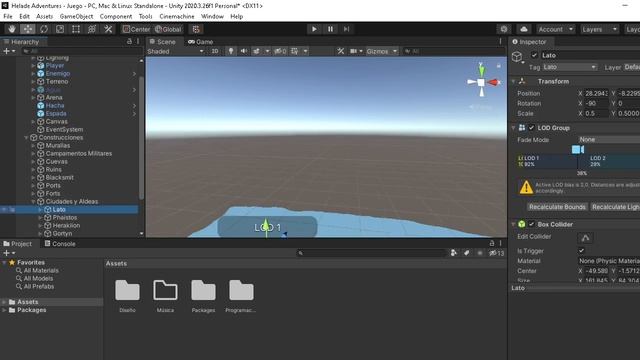Screen dimensions: 640x360
Task: Toggle the Is Trigger checkbox
Action: pos(581,251)
